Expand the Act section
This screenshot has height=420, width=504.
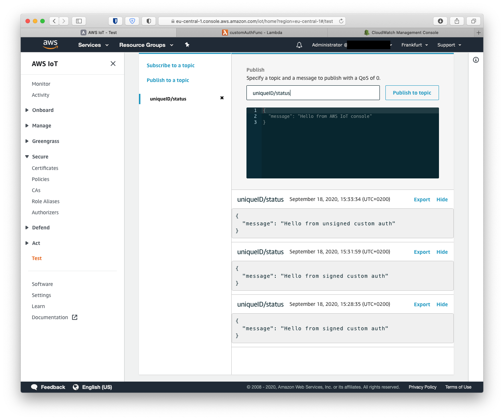click(x=33, y=243)
